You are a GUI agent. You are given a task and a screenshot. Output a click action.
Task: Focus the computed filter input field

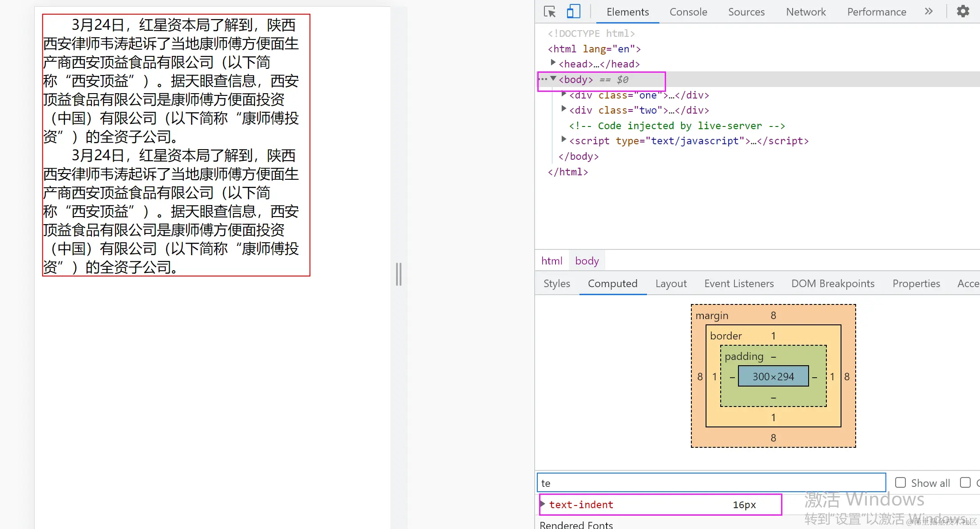[x=710, y=483]
